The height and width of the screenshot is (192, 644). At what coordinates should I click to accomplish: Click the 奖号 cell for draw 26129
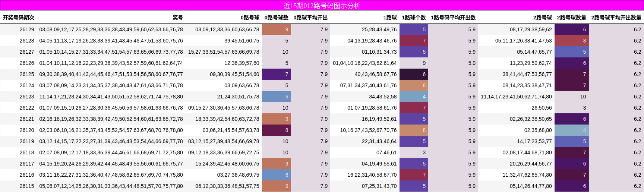(x=111, y=29)
